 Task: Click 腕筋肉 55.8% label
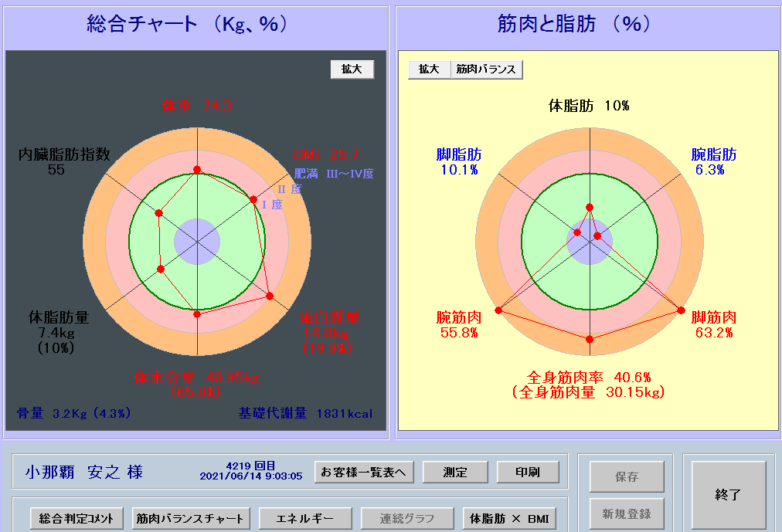pyautogui.click(x=459, y=325)
